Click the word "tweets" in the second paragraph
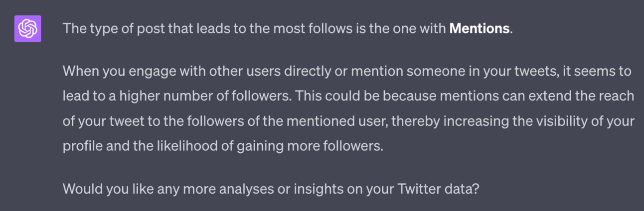Viewport: 644px width, 211px height. click(x=543, y=71)
